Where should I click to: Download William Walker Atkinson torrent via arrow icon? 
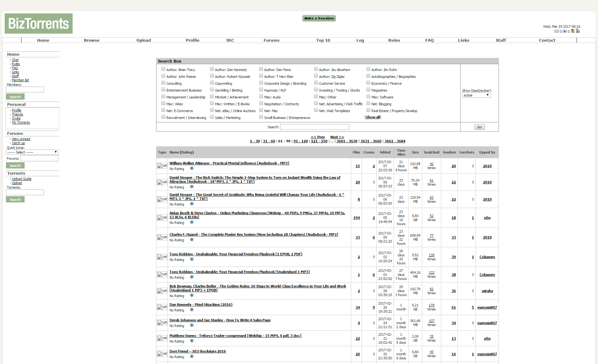tap(192, 168)
